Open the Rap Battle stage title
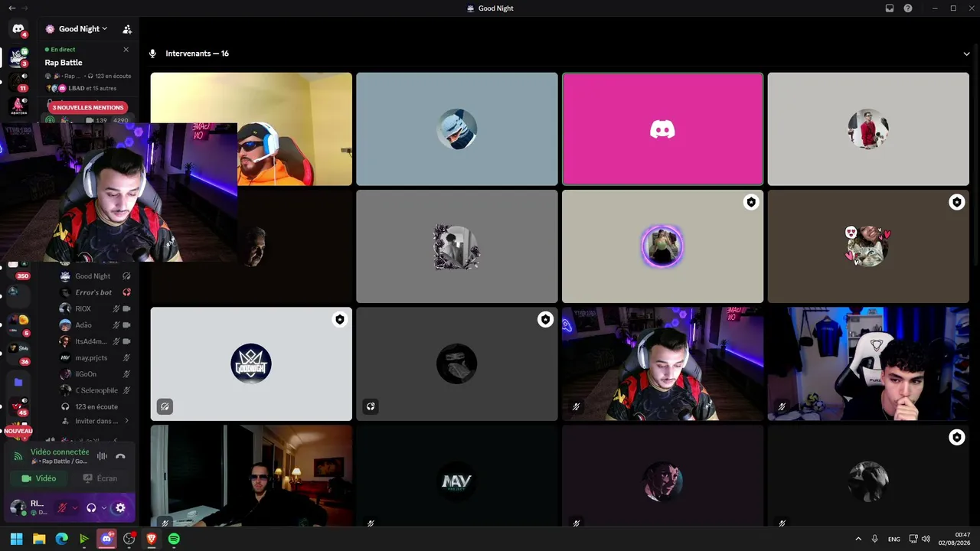980x551 pixels. point(64,63)
